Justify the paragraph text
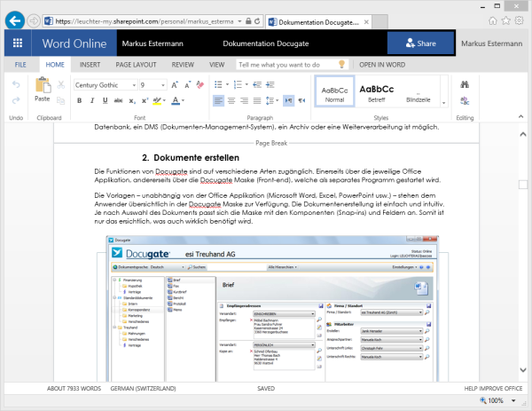 coord(257,100)
